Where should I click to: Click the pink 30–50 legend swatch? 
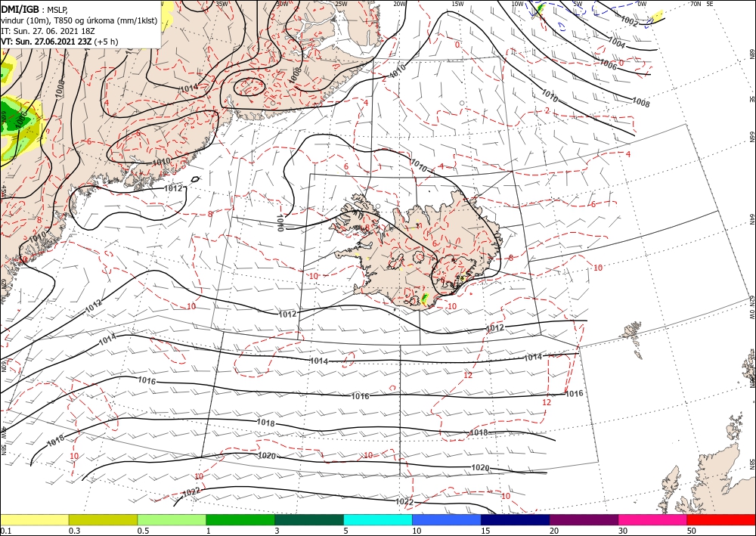[x=653, y=519]
